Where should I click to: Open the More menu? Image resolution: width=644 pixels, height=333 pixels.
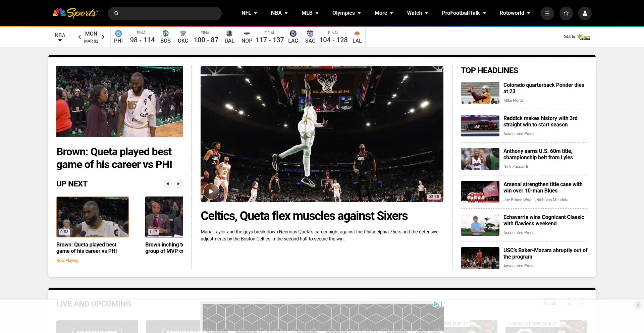point(384,13)
